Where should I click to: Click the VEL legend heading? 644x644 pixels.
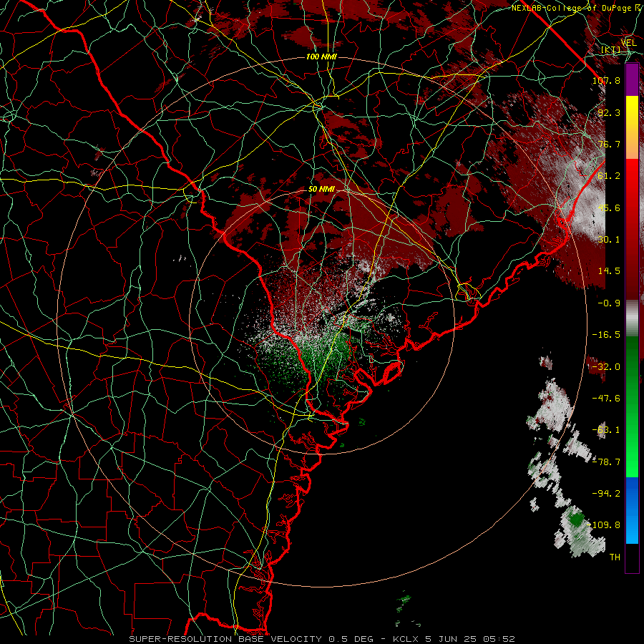(629, 43)
